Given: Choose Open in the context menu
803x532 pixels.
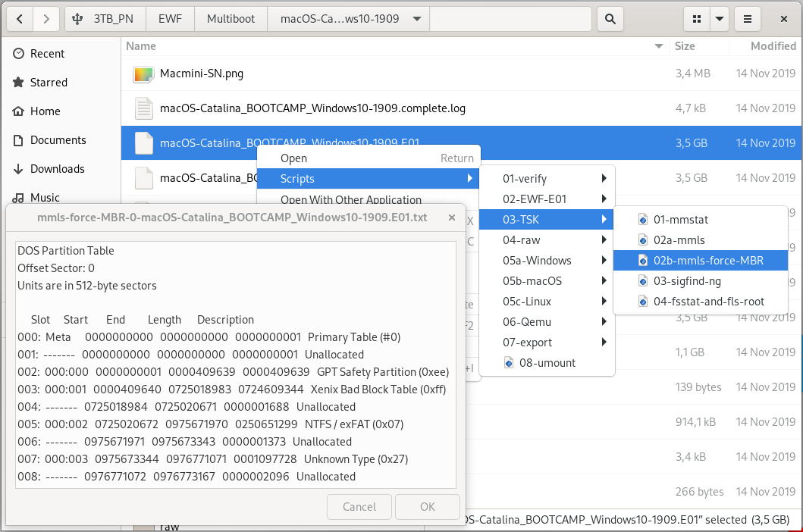Looking at the screenshot, I should (367, 158).
